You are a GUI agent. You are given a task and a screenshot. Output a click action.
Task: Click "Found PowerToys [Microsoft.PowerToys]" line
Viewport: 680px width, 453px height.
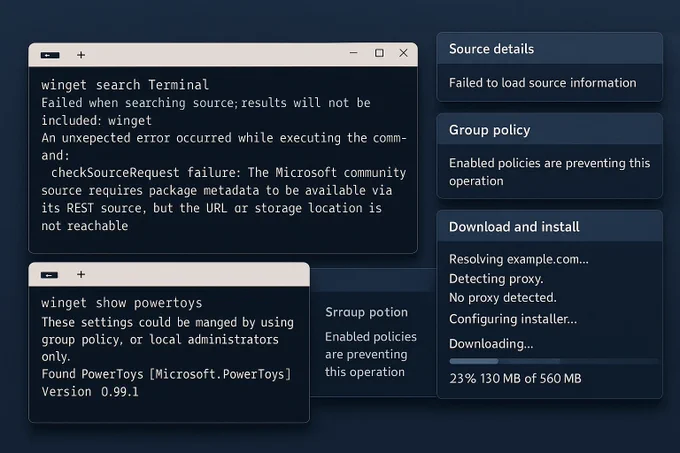[x=167, y=374]
